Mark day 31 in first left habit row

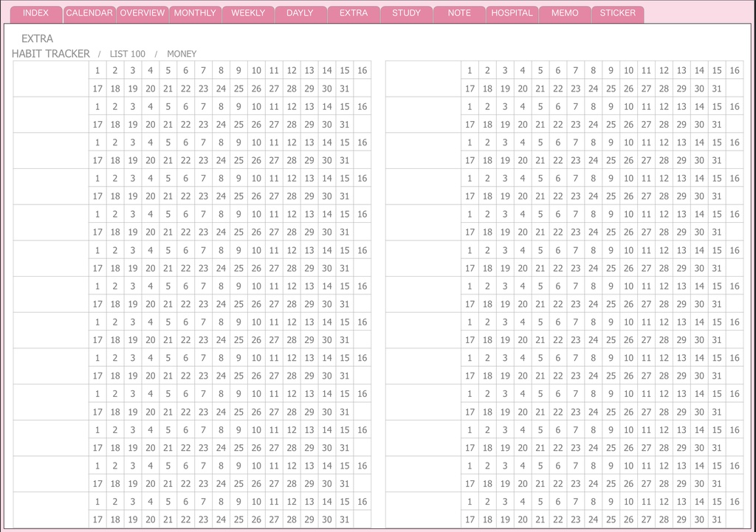pyautogui.click(x=344, y=89)
